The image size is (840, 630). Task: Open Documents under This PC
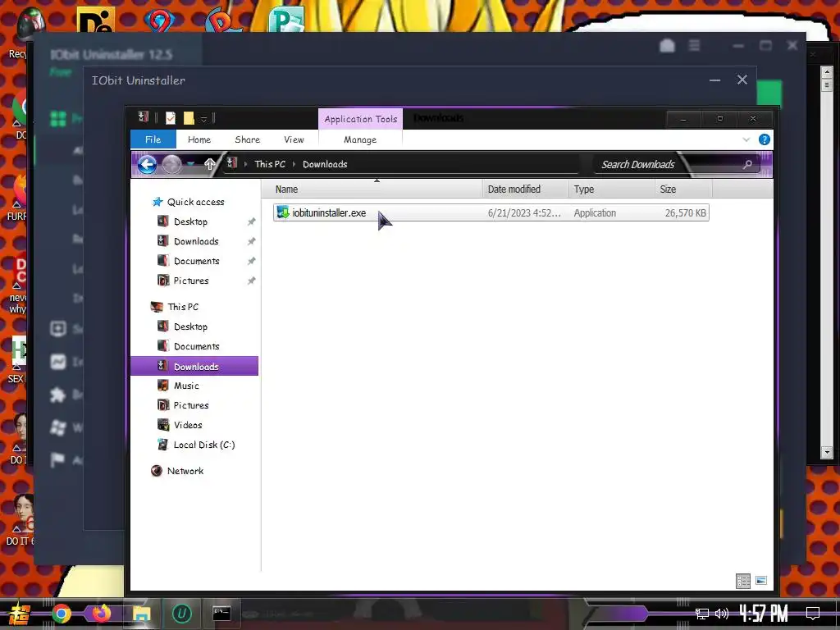click(196, 346)
